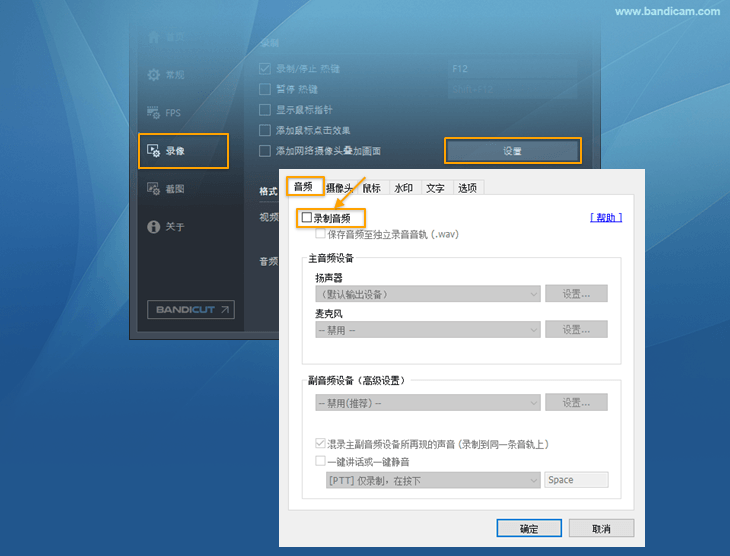Enable the Pause hotkey (暂停 热键) checkbox
This screenshot has width=730, height=556.
click(265, 89)
